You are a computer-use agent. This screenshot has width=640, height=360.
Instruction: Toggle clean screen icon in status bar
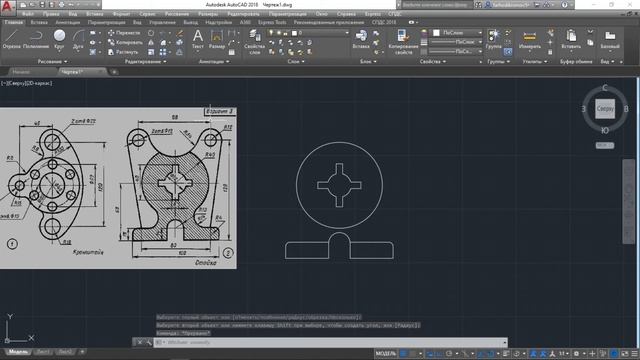(x=625, y=353)
